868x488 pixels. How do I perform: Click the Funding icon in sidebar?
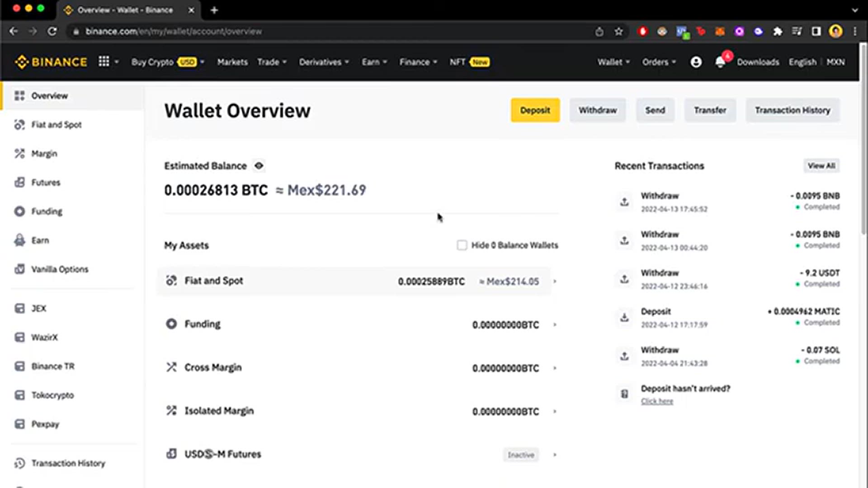[19, 211]
